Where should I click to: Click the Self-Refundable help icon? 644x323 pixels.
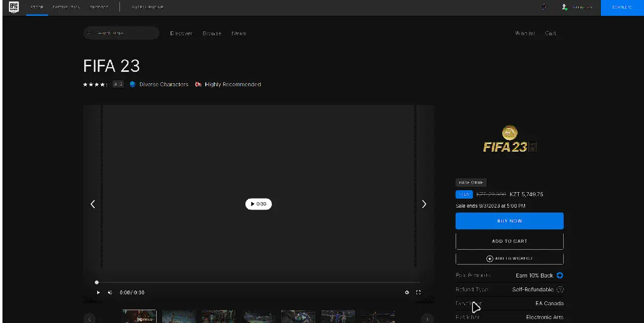pos(560,289)
